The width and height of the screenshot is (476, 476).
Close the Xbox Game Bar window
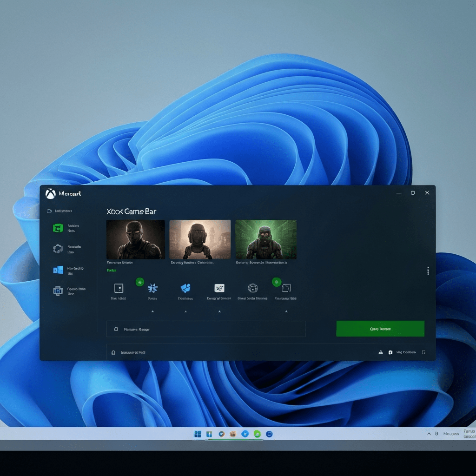(x=427, y=193)
